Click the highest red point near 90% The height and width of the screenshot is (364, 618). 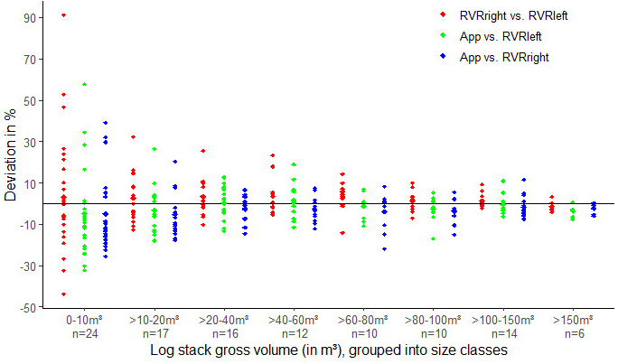pyautogui.click(x=63, y=15)
